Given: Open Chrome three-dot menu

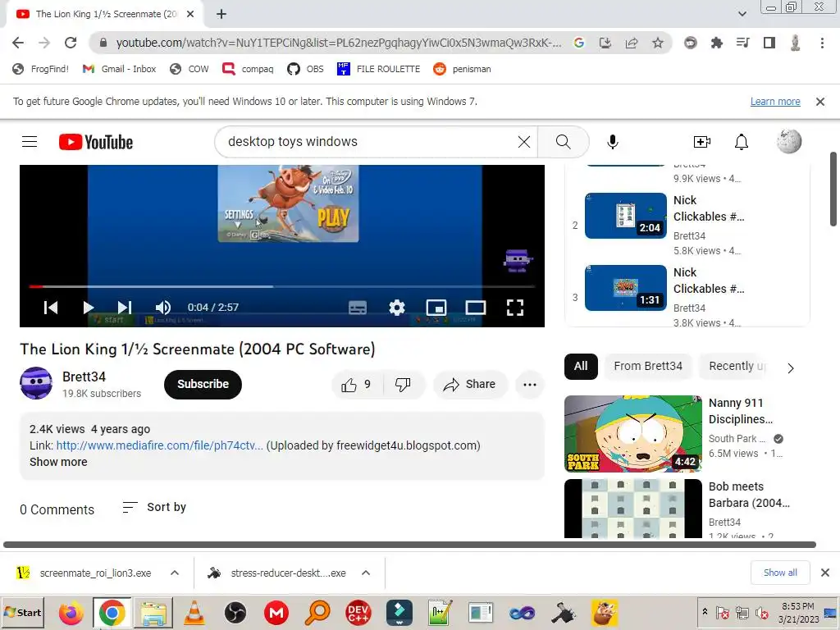Looking at the screenshot, I should click(822, 43).
